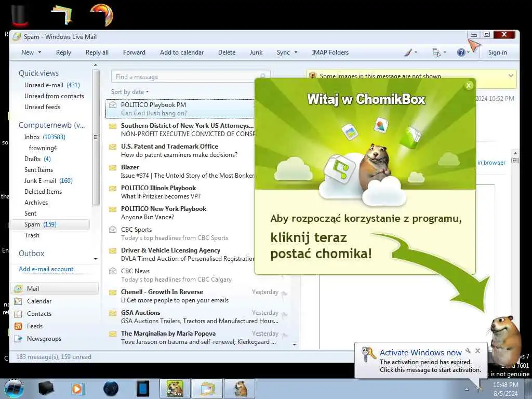Expand the Sync dropdown arrow
Image resolution: width=532 pixels, height=399 pixels.
(296, 52)
